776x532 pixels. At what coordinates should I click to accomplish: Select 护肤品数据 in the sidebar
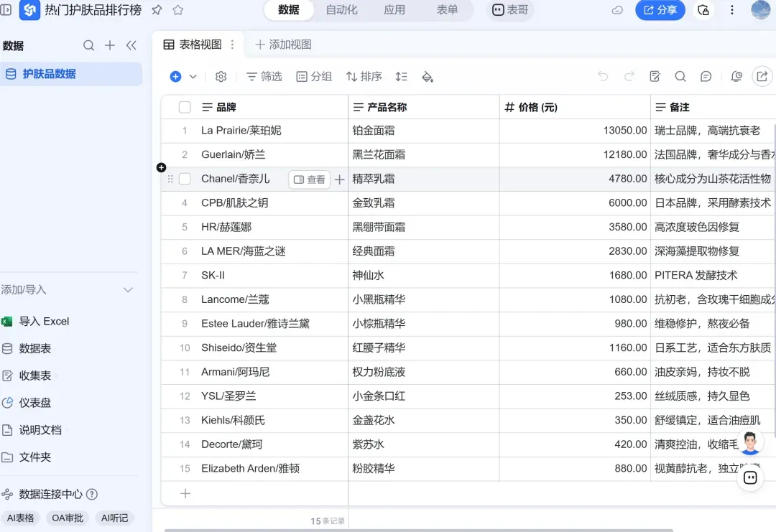(x=70, y=74)
